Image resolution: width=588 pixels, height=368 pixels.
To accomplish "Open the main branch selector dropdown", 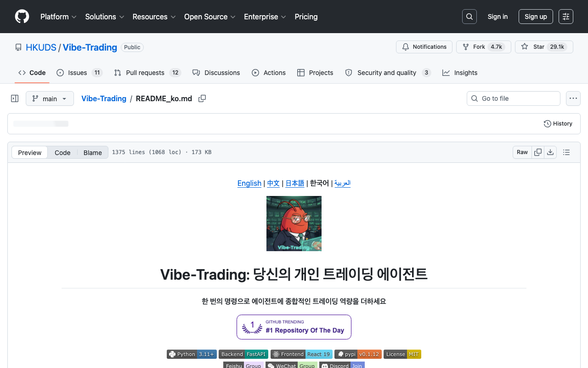I will tap(50, 98).
